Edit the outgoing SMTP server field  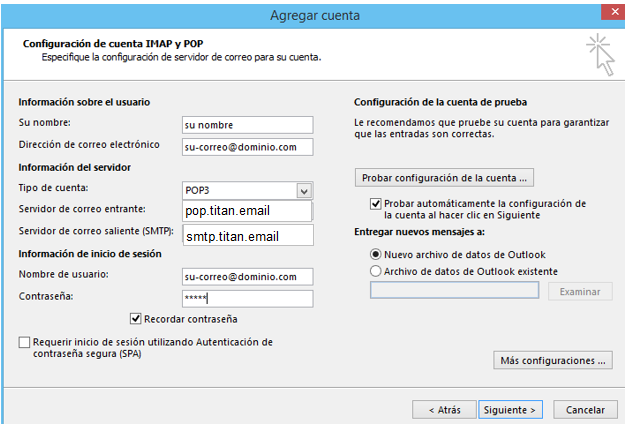[247, 236]
